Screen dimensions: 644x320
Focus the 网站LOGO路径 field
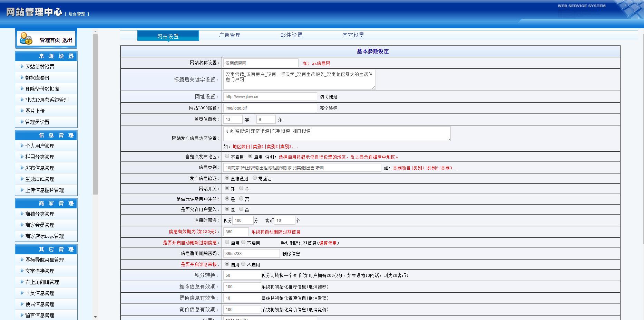coord(270,108)
